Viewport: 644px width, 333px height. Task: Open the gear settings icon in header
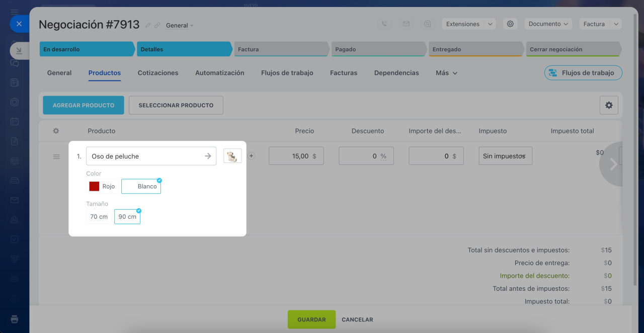pos(510,24)
